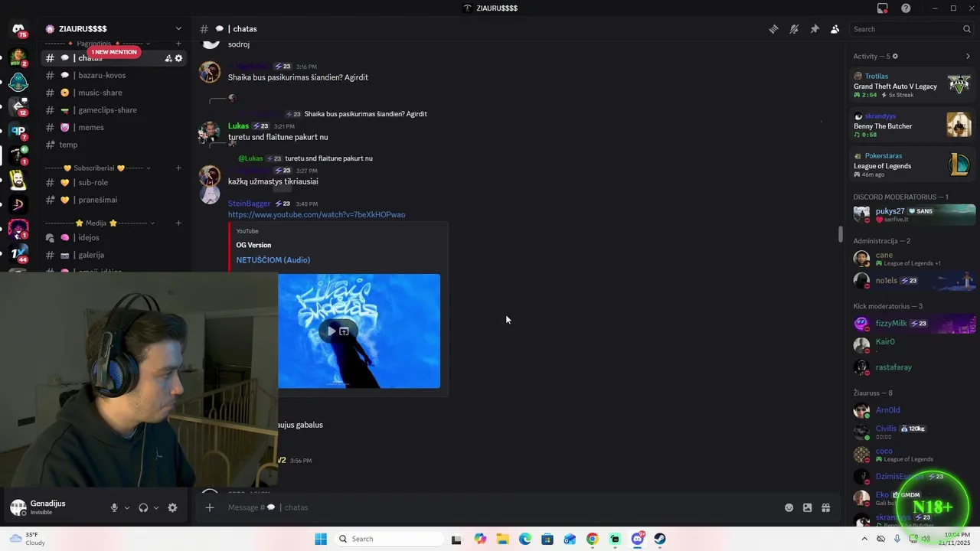Open microphone input options arrow
Image resolution: width=980 pixels, height=551 pixels.
coord(127,507)
